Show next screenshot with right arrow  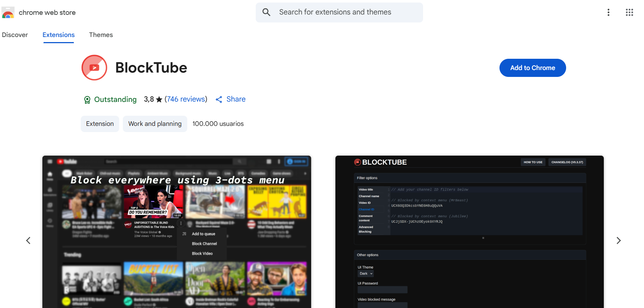618,241
